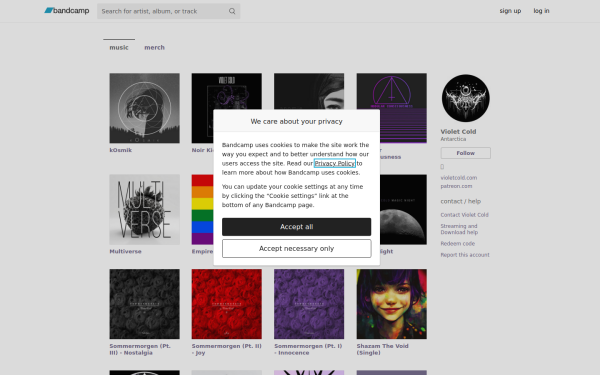This screenshot has width=600, height=375.
Task: Click the Bandcamp logo
Action: 67,11
